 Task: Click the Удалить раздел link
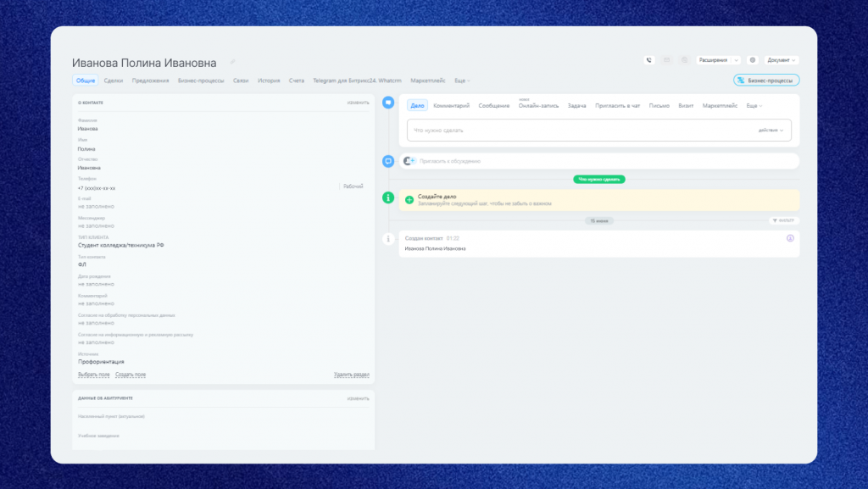point(352,375)
